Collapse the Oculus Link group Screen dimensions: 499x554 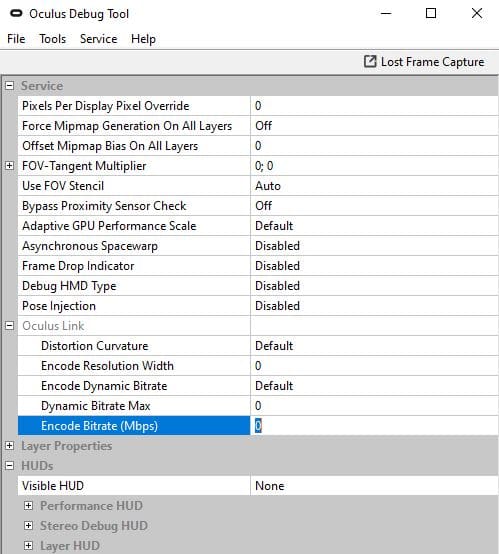tap(10, 326)
